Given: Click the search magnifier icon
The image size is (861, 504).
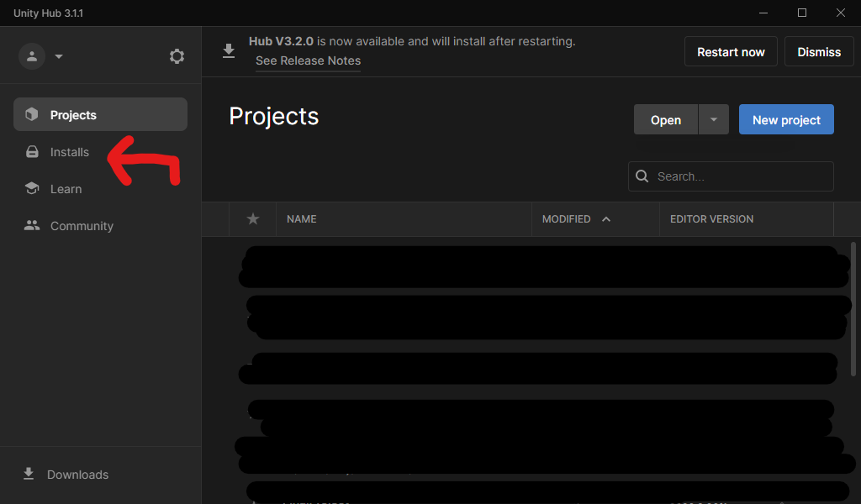Looking at the screenshot, I should [x=642, y=176].
